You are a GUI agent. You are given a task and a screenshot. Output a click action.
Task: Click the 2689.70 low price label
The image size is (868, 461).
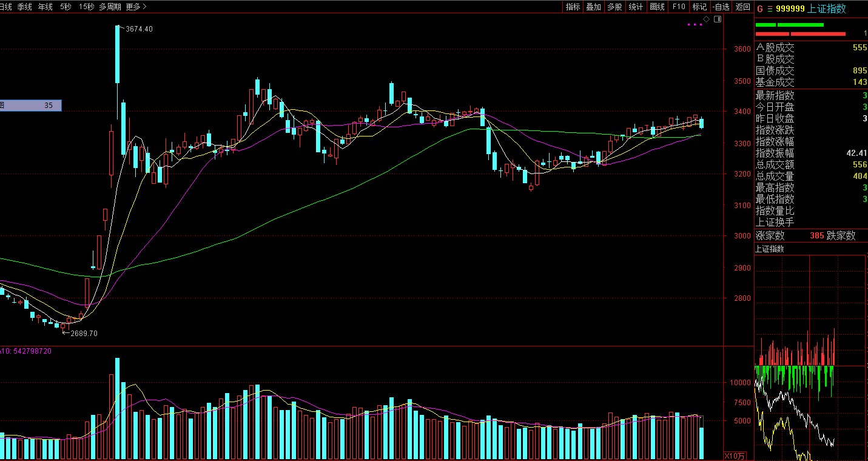coord(84,333)
